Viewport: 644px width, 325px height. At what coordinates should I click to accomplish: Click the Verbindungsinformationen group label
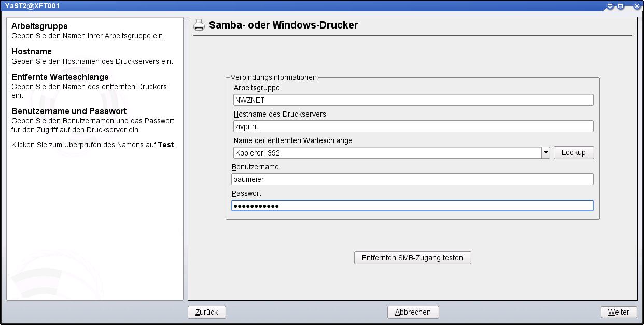click(273, 77)
